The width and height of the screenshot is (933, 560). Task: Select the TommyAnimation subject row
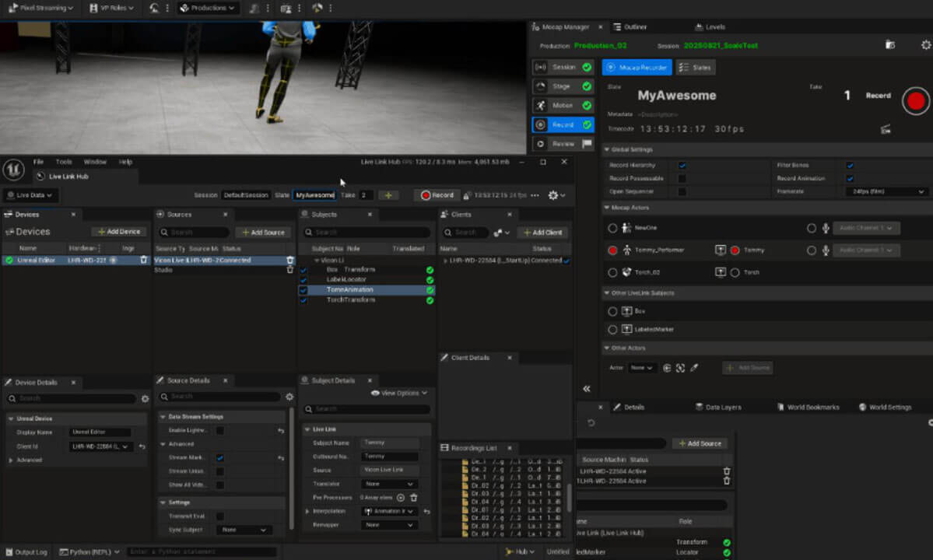pos(367,290)
